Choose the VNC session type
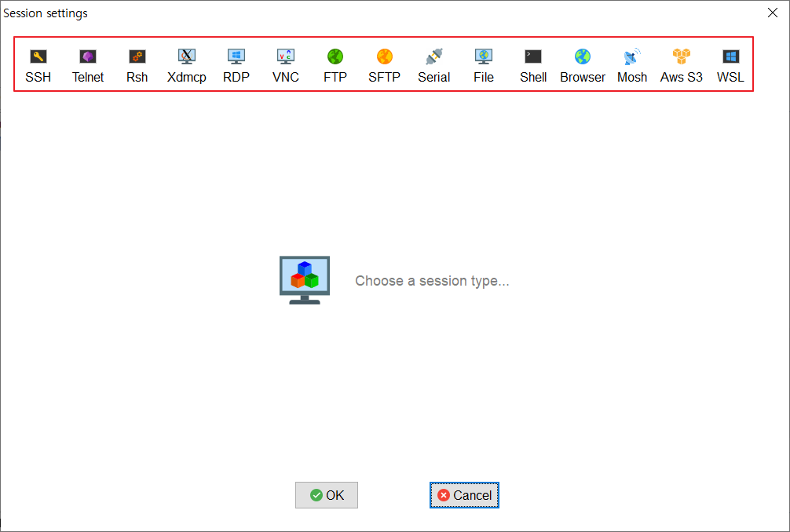The height and width of the screenshot is (532, 790). (x=286, y=65)
